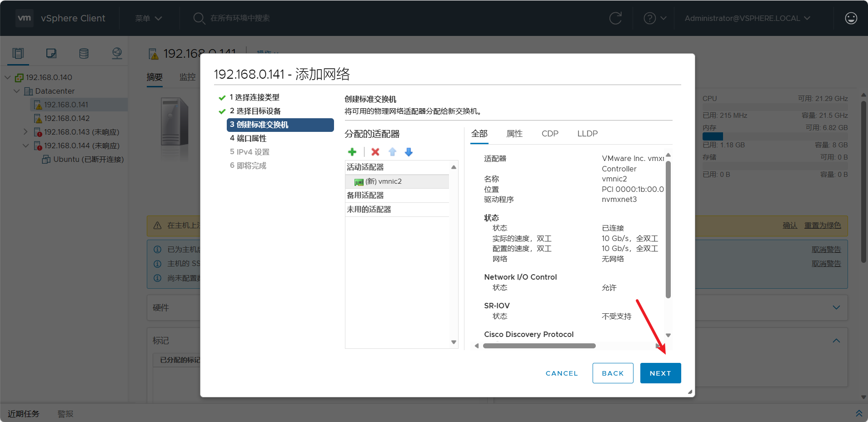
Task: Open the Hosts and Clusters inventory icon
Action: pyautogui.click(x=18, y=53)
